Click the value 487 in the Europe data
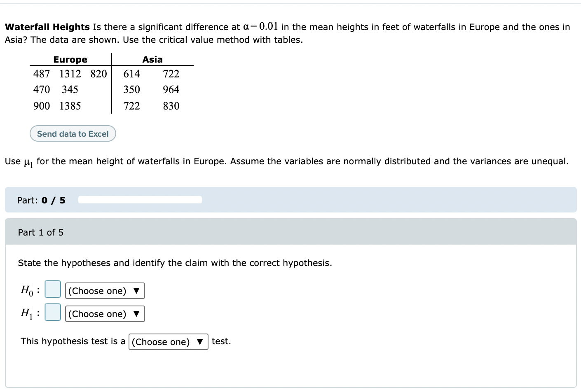The width and height of the screenshot is (581, 392). 42,74
